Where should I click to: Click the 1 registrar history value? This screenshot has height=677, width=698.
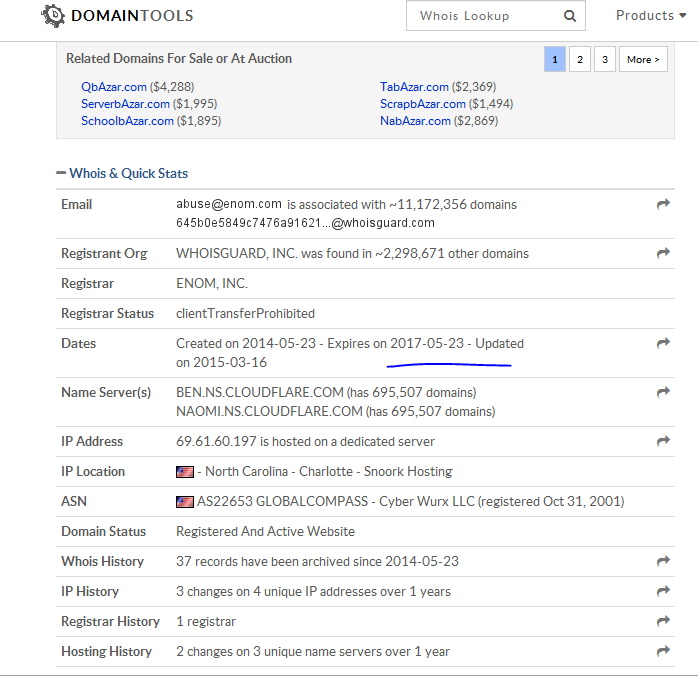[x=206, y=621]
